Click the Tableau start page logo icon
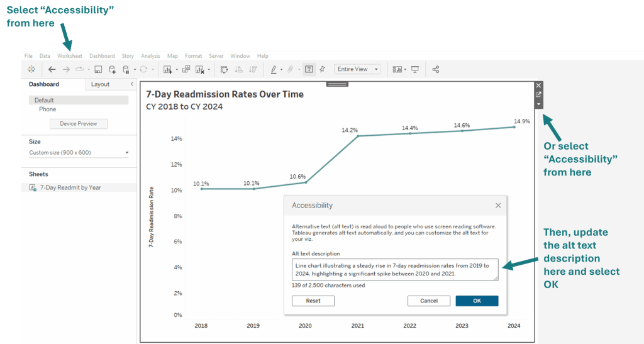Image resolution: width=644 pixels, height=344 pixels. point(31,69)
